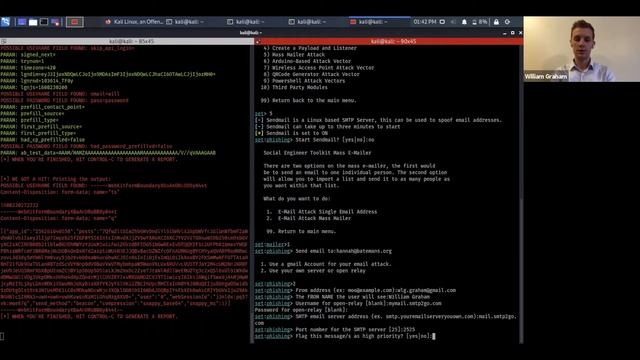Screen dimensions: 640x360
Task: Click the show desktop panel icon
Action: coord(22,22)
